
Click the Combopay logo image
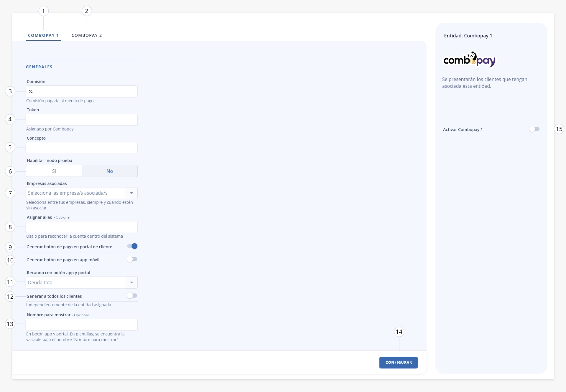pos(470,60)
